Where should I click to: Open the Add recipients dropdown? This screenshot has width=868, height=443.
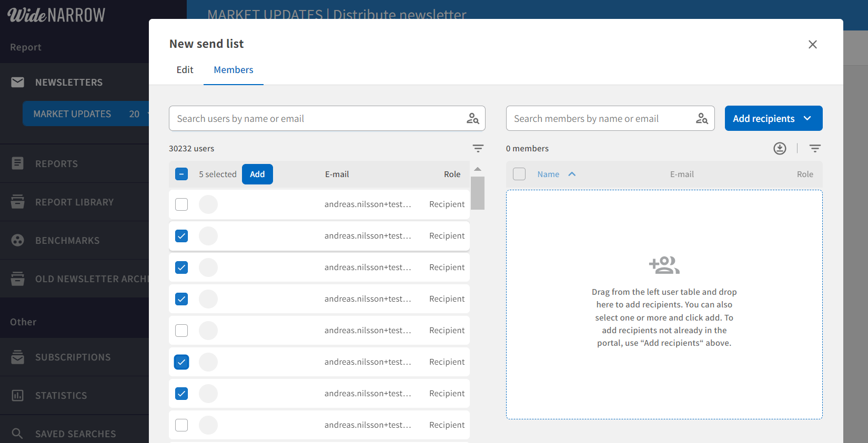pos(773,119)
